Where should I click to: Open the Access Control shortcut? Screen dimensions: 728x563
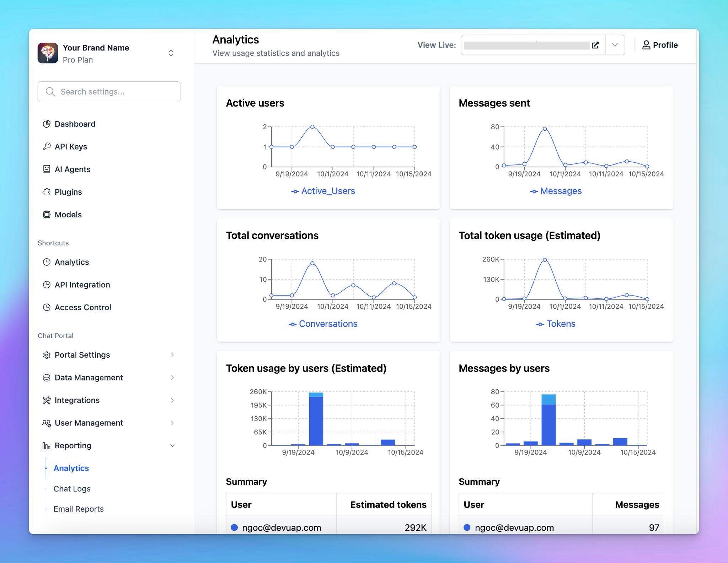(83, 308)
